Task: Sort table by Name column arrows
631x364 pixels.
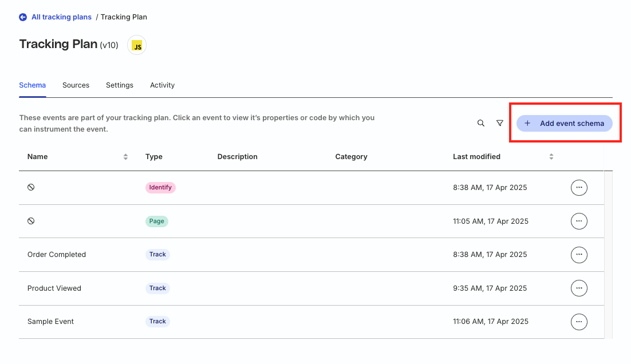Action: (125, 157)
